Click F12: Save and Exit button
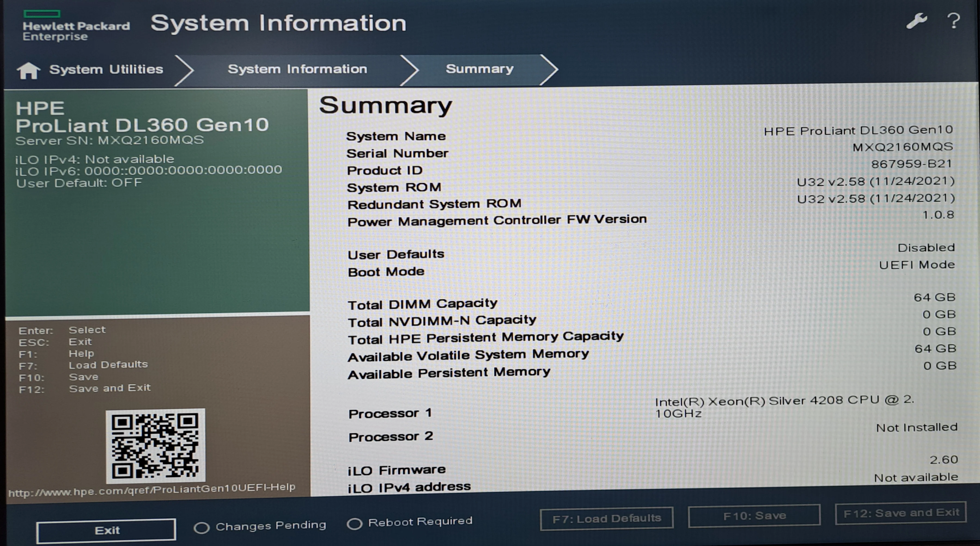This screenshot has width=980, height=546. click(900, 513)
